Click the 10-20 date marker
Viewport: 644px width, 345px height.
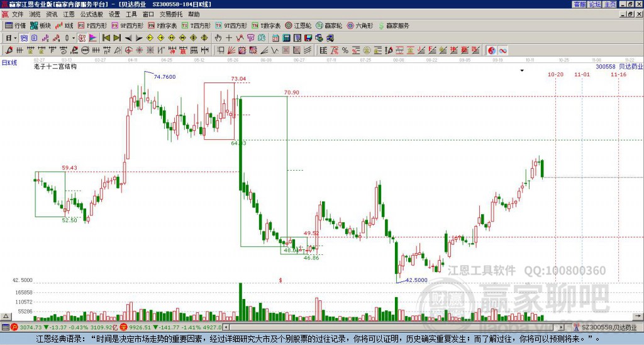pyautogui.click(x=555, y=74)
